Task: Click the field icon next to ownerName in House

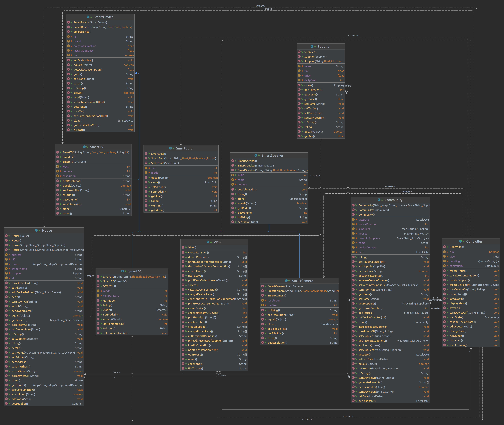Action: pyautogui.click(x=6, y=269)
